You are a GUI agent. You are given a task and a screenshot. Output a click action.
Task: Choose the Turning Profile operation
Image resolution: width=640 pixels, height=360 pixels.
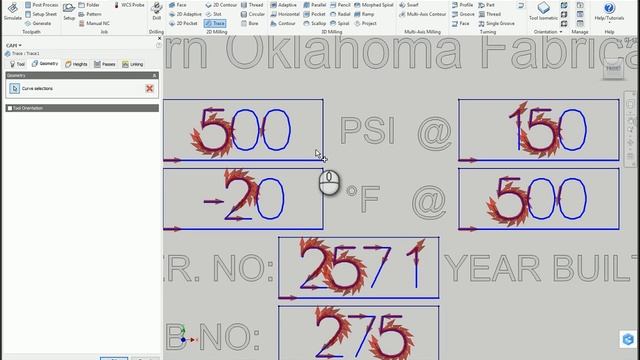462,5
